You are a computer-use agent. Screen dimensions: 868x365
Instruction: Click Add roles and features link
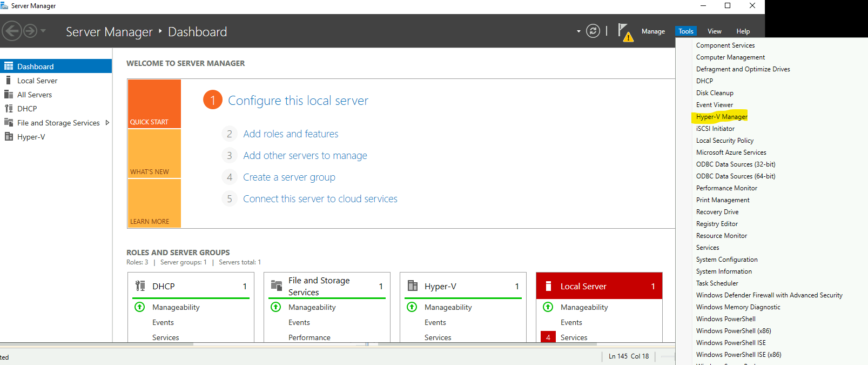click(291, 134)
